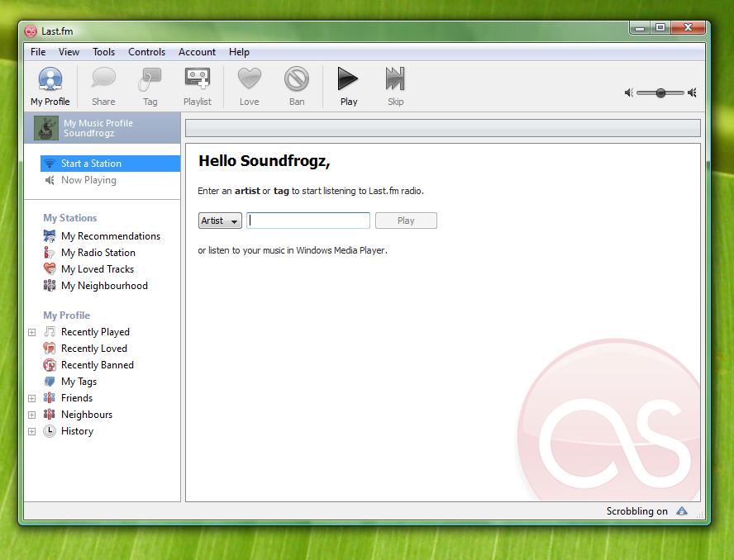
Task: Minimize the Last.fm window
Action: point(640,27)
